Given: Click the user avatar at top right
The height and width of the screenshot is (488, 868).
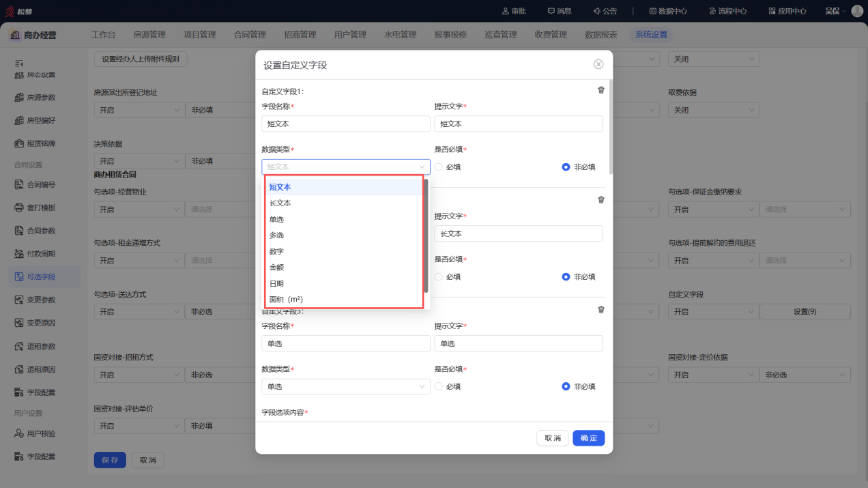Looking at the screenshot, I should click(857, 11).
